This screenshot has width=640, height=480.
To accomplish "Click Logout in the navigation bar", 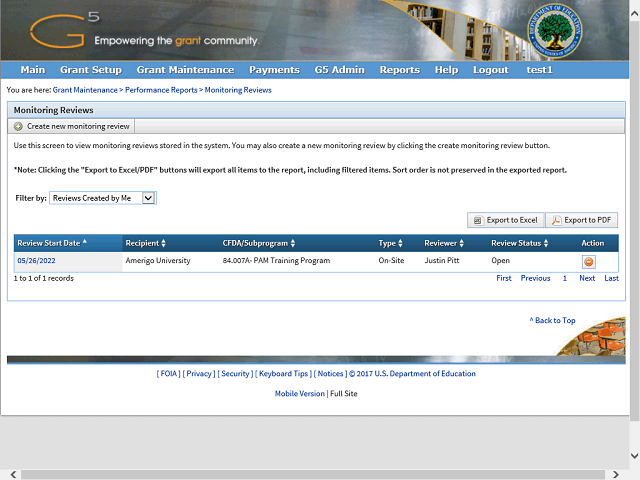I will click(491, 70).
